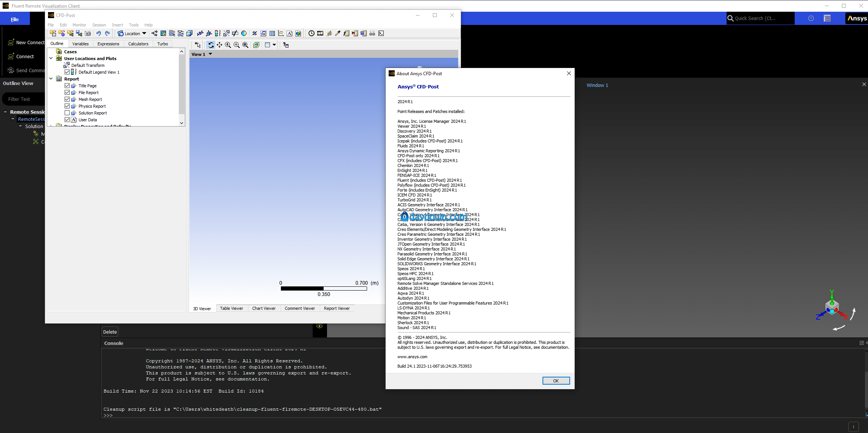Viewport: 868px width, 433px height.
Task: Insert a Legend via toolbar icon
Action: pyautogui.click(x=217, y=33)
